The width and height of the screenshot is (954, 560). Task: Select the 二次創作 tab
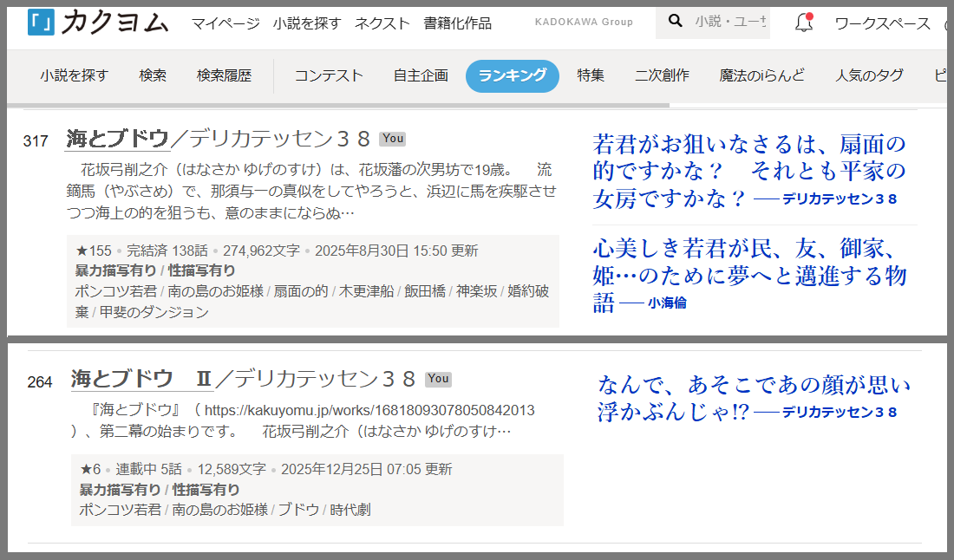click(662, 75)
